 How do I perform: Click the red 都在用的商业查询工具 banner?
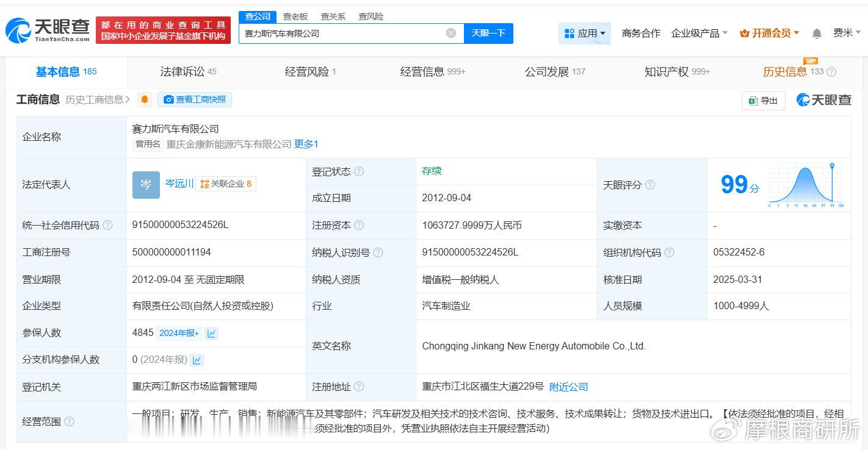(x=164, y=30)
